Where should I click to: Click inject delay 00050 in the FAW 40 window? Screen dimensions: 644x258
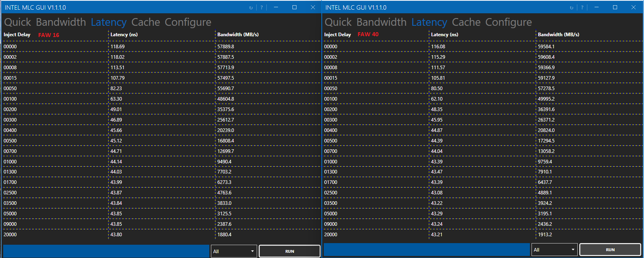[x=331, y=89]
